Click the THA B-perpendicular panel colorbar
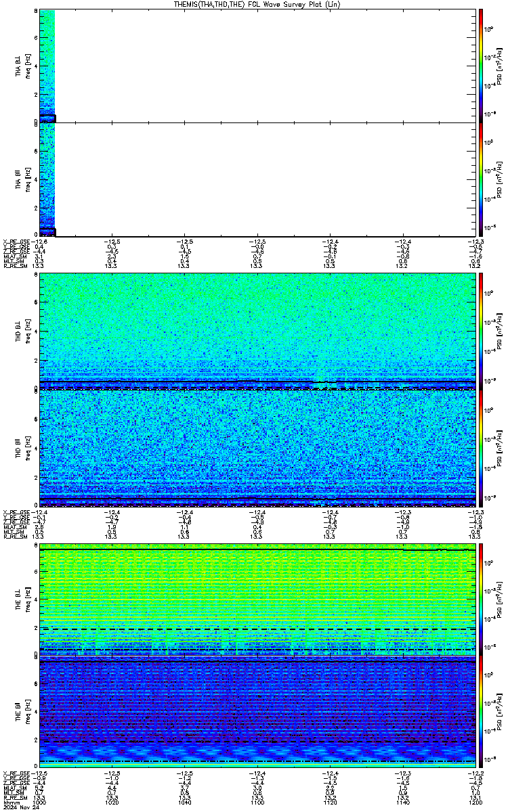This screenshot has width=508, height=812. click(481, 64)
